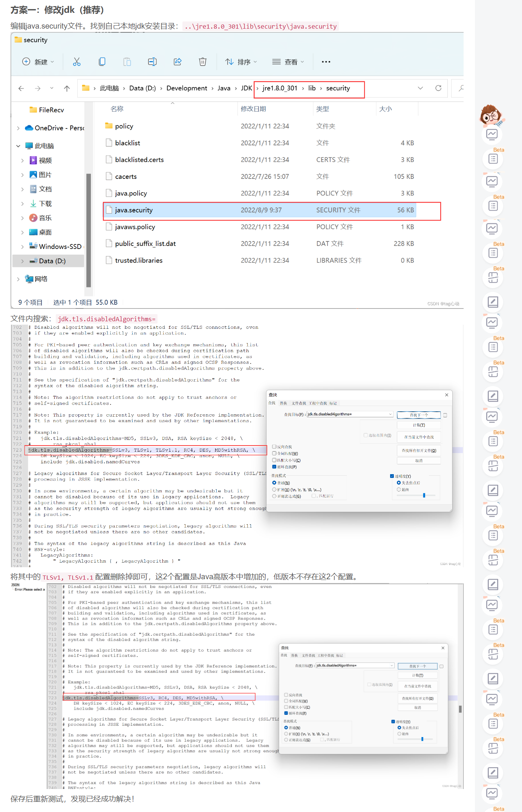Click the Copy icon in Explorer toolbar
The height and width of the screenshot is (812, 522).
tap(102, 62)
